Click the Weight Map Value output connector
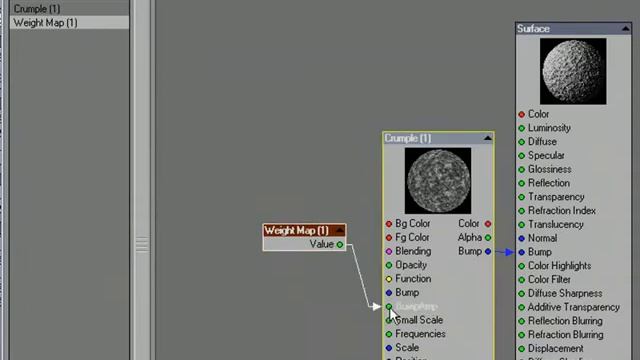Image resolution: width=640 pixels, height=360 pixels. [x=340, y=244]
